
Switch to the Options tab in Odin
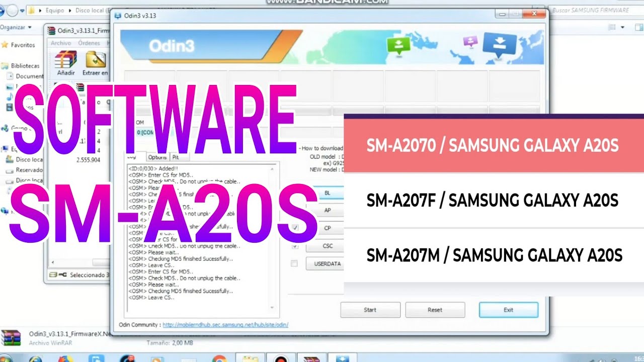(x=157, y=157)
